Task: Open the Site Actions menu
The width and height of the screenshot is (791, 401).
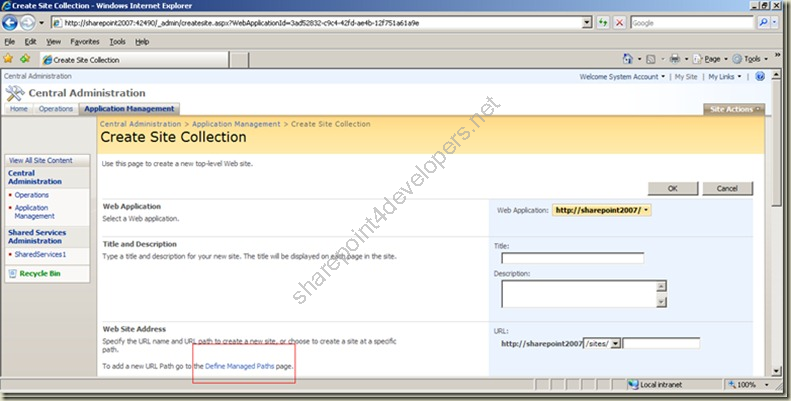Action: [734, 109]
